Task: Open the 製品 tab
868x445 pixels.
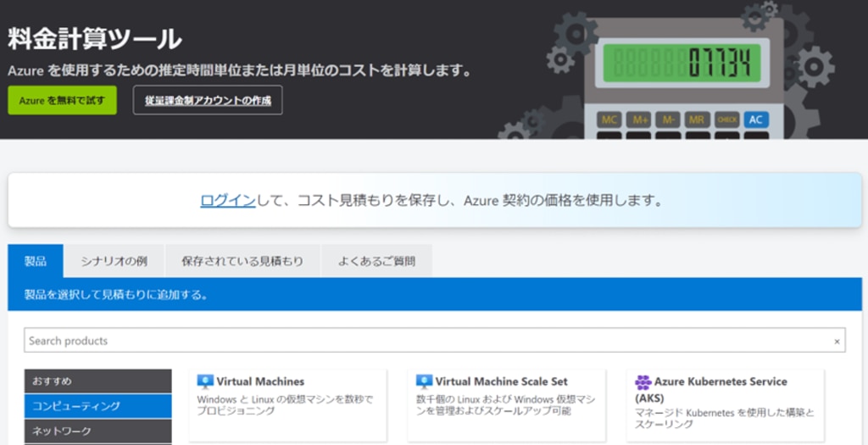Action: click(36, 261)
